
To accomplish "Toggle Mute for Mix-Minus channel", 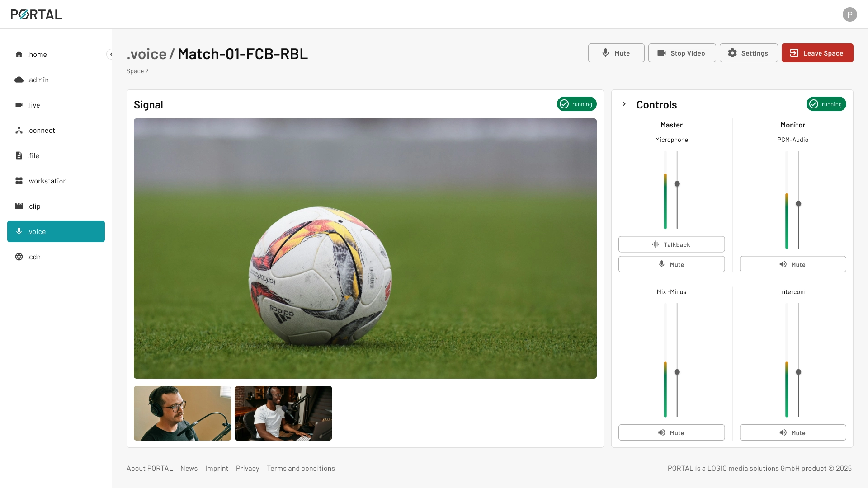I will [671, 432].
